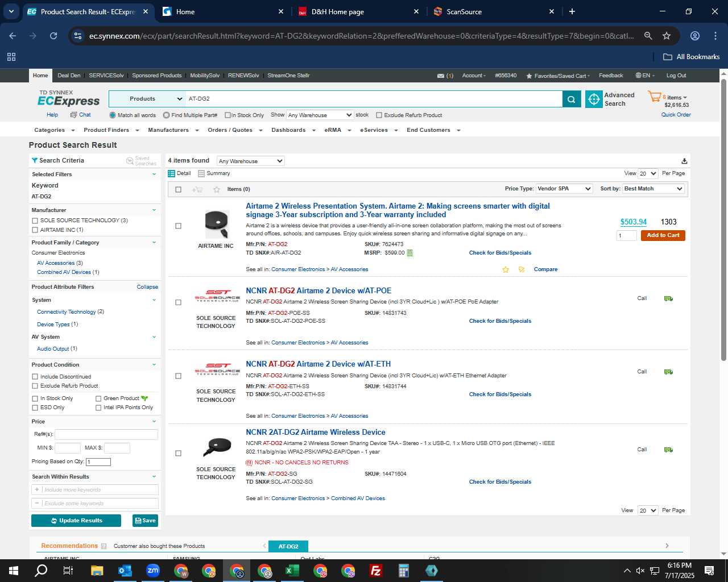
Task: Click page vertical scrollbar
Action: [x=723, y=219]
